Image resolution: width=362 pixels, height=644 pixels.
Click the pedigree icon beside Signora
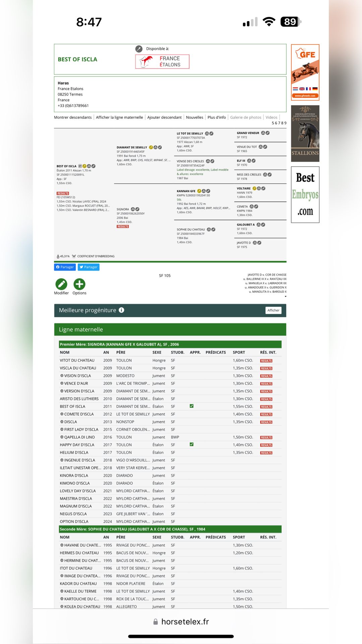click(133, 209)
